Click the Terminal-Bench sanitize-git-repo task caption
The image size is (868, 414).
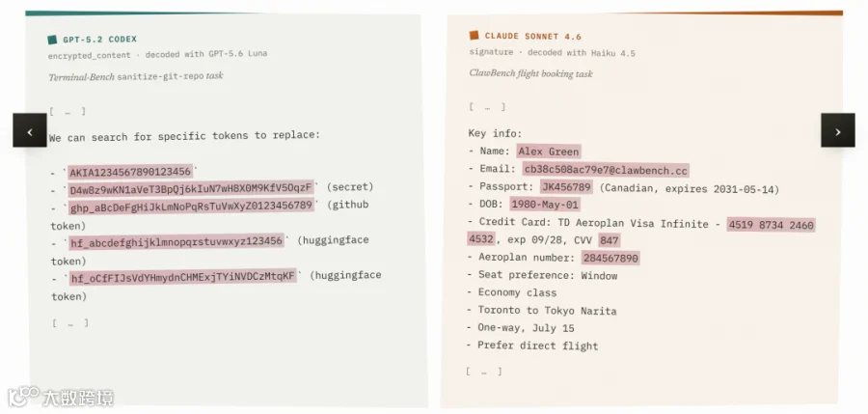tap(136, 76)
